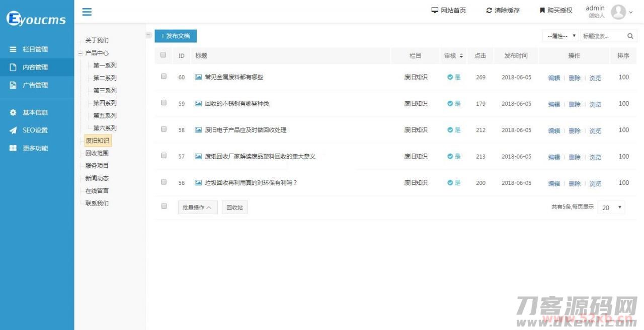Click the 广告管理 sidebar icon
The width and height of the screenshot is (644, 330).
point(13,85)
